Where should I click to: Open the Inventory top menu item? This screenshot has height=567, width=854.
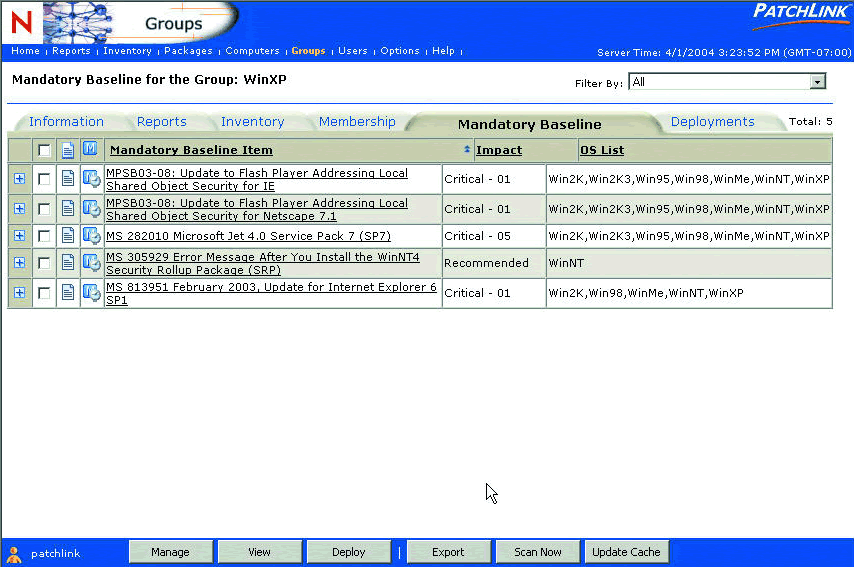[127, 51]
